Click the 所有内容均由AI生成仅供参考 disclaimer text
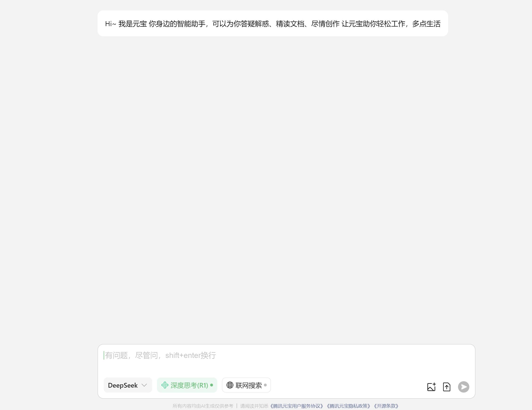532x410 pixels. coord(203,406)
